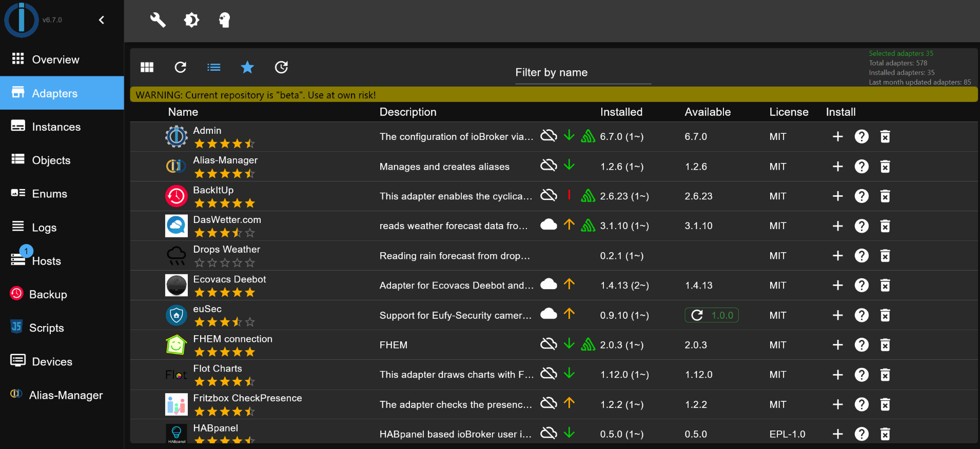Viewport: 980px width, 449px height.
Task: Add a DasWetter.com instance
Action: (x=838, y=226)
